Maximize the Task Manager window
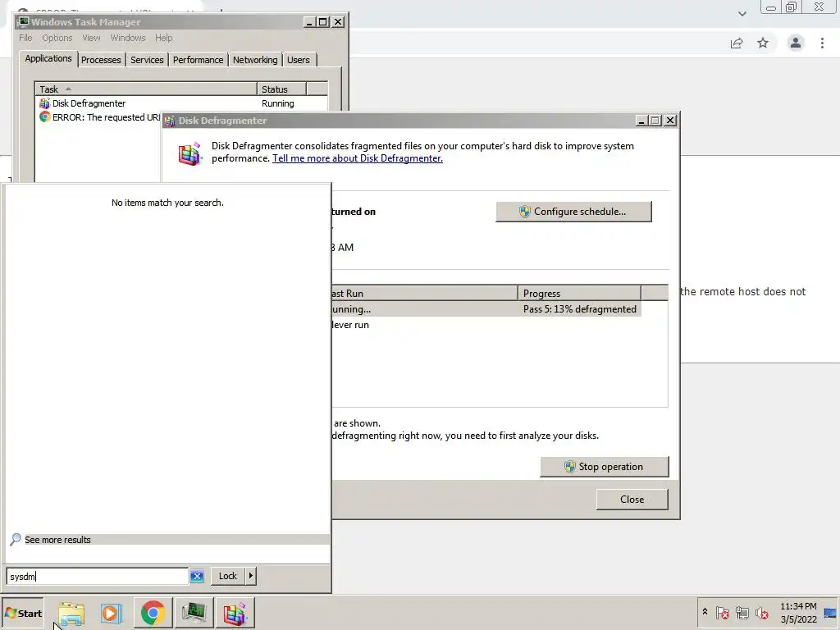Screen dimensions: 840x630 (323, 22)
